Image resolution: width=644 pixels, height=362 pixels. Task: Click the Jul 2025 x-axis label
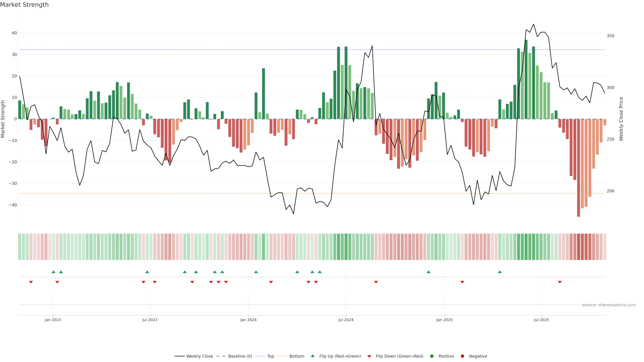coord(541,320)
